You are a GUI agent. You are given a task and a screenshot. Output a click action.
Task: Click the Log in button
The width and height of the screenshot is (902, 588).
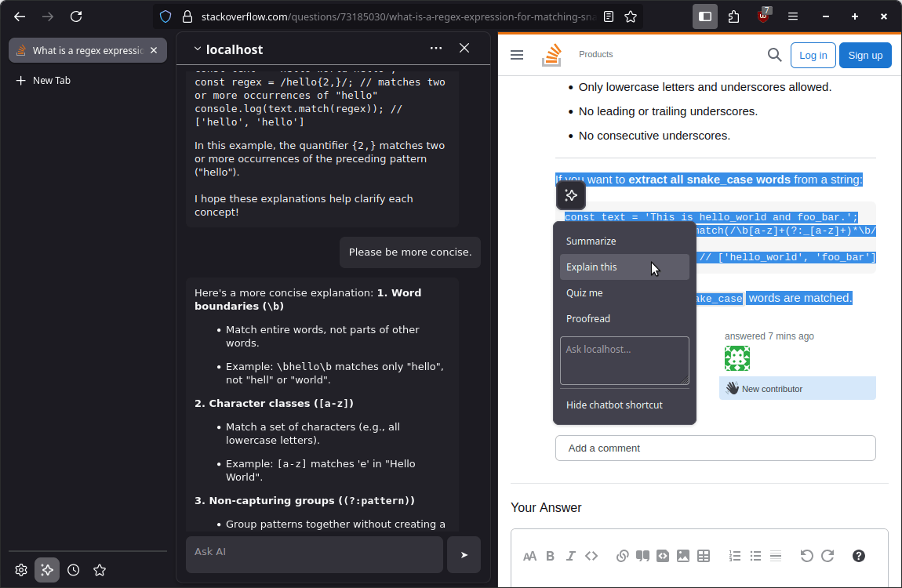click(x=813, y=55)
